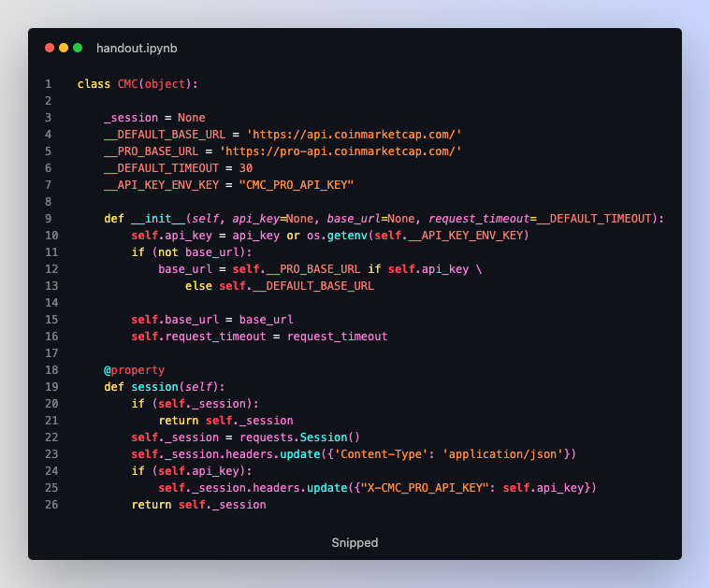Screen dimensions: 710x588
Task: Click the yellow minimize window button
Action: (64, 48)
